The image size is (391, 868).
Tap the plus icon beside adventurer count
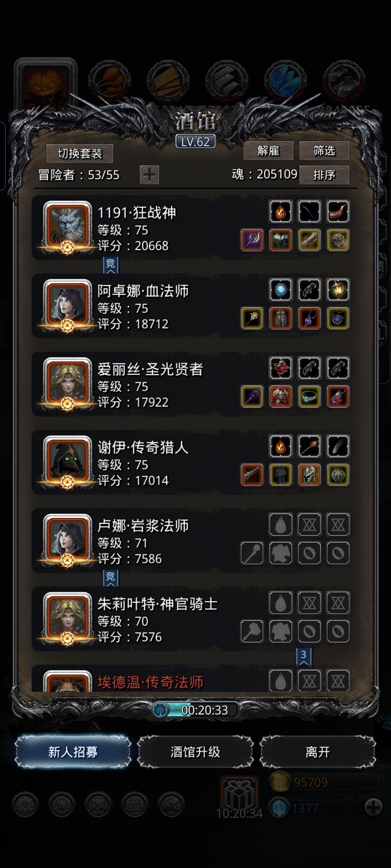click(x=149, y=175)
